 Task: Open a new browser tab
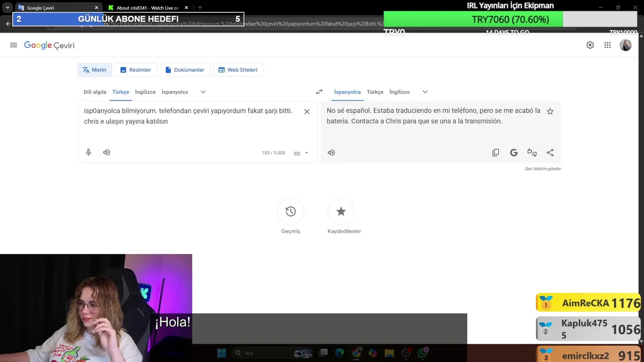[x=200, y=8]
